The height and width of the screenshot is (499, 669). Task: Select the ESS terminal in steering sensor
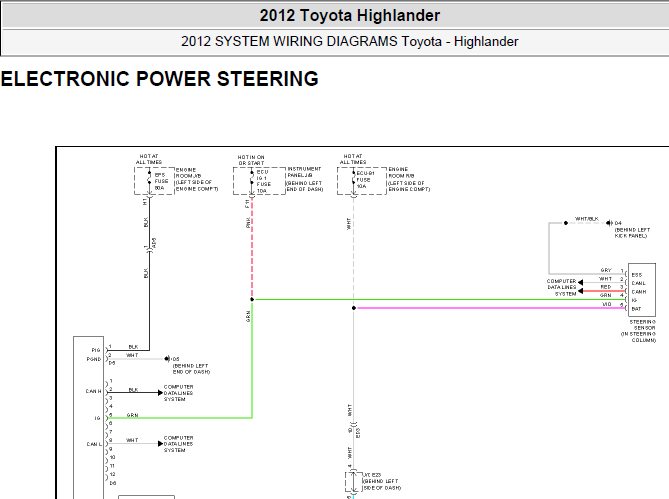click(637, 275)
